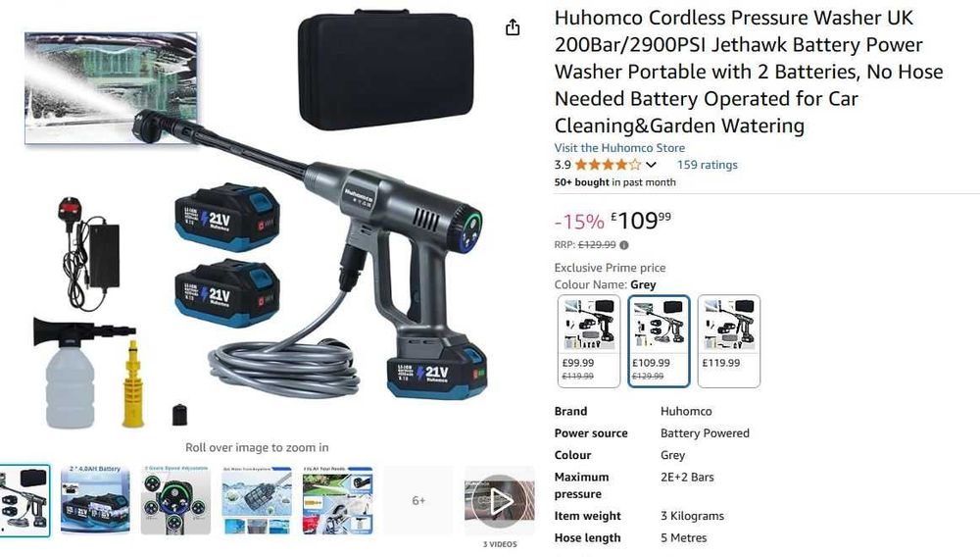This screenshot has height=557, width=980.
Task: Open the 159 ratings link
Action: [x=707, y=165]
